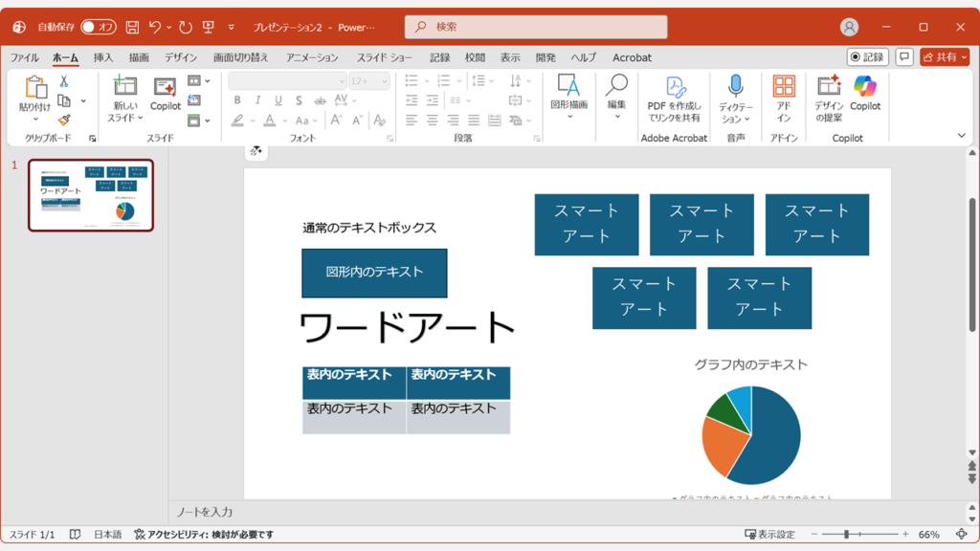The height and width of the screenshot is (551, 980).
Task: Click the Copilot icon at ribbon right
Action: [865, 86]
